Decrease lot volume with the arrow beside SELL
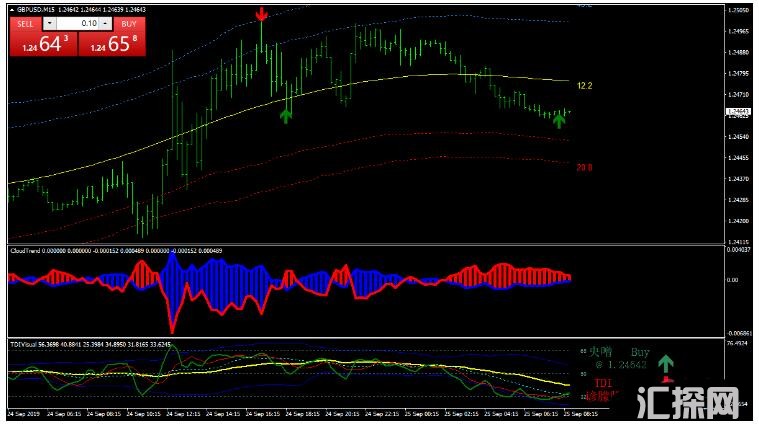This screenshot has height=427, width=759. 49,23
